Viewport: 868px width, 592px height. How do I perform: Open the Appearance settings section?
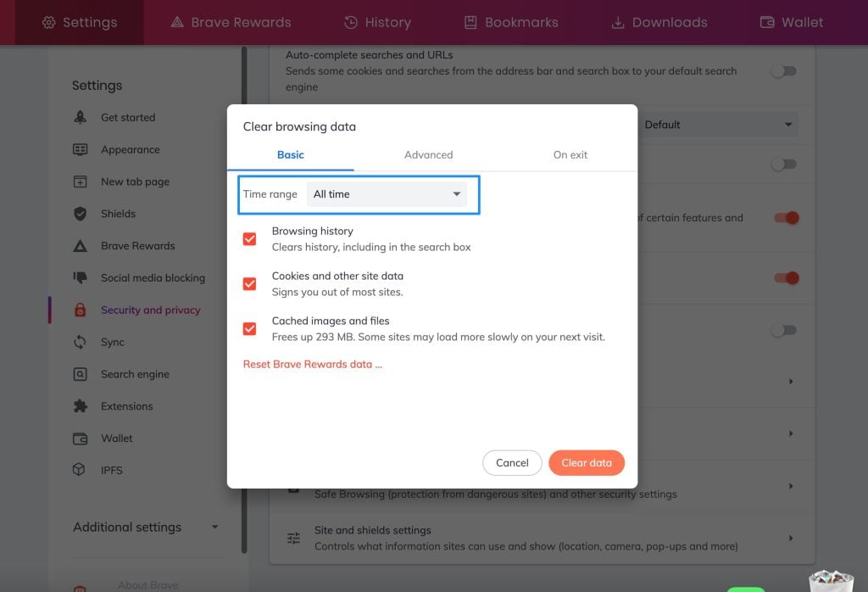click(x=130, y=149)
